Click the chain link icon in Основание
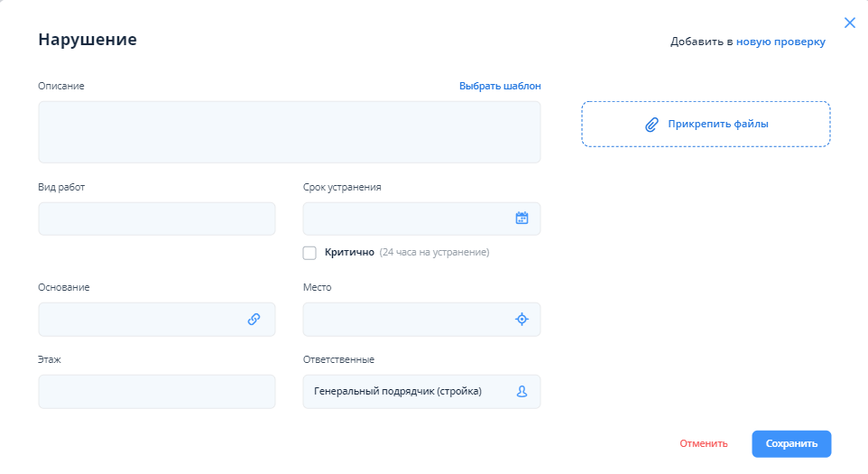 click(x=254, y=319)
